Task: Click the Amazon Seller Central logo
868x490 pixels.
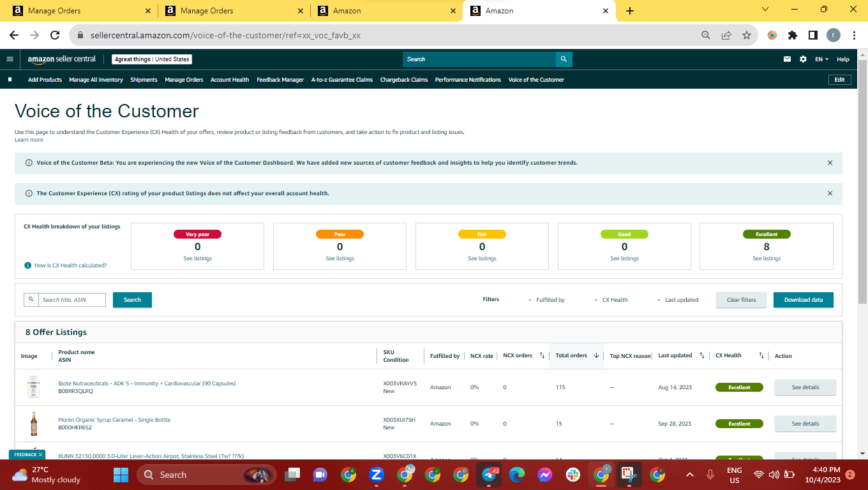Action: point(62,59)
